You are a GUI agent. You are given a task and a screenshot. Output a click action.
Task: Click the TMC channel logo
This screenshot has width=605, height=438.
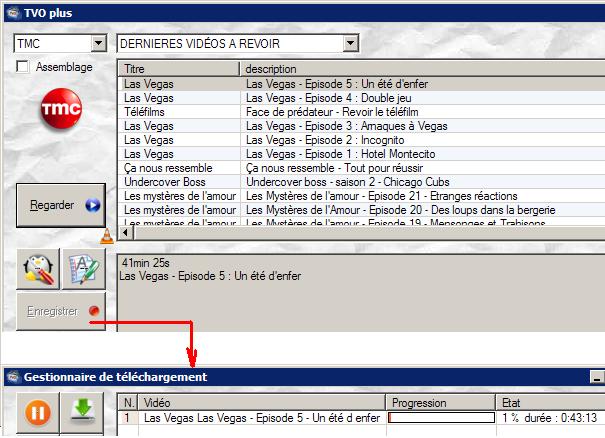[60, 116]
